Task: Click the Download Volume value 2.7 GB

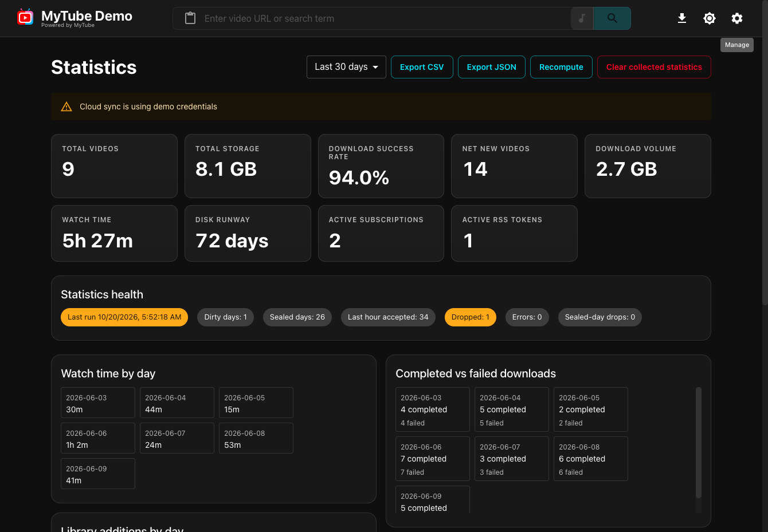Action: pos(626,170)
